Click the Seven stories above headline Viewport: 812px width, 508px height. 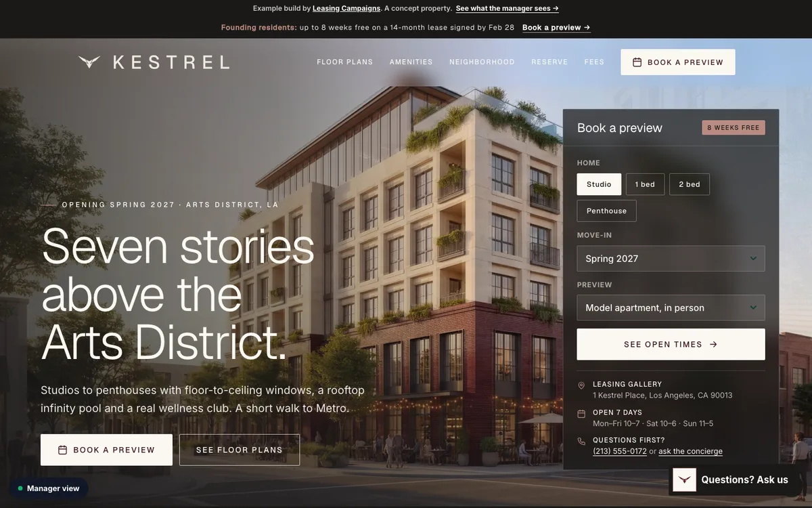177,295
